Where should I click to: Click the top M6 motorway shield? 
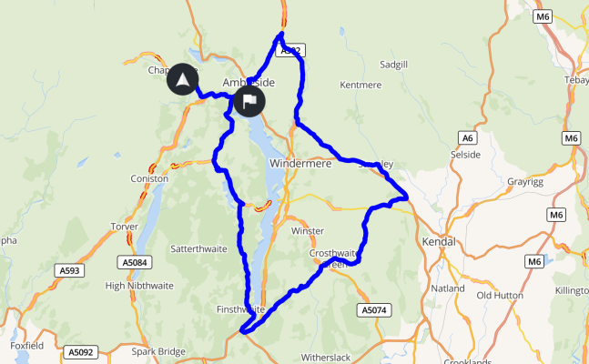[543, 16]
